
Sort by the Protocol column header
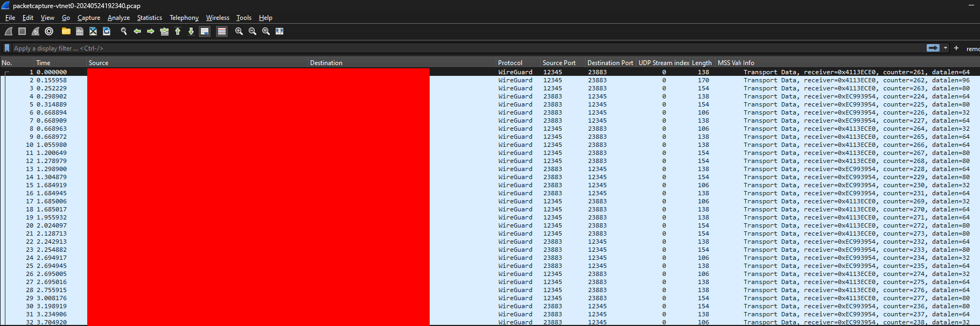519,63
